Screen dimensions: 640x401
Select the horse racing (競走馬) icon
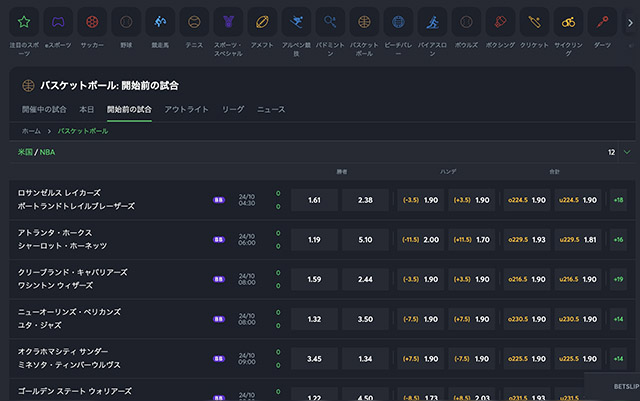tap(160, 21)
